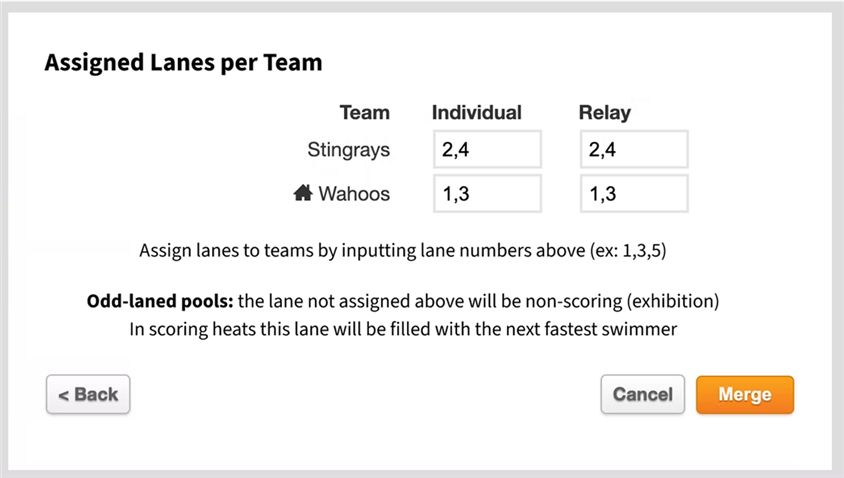
Task: Select the Stingrays team name
Action: click(348, 151)
